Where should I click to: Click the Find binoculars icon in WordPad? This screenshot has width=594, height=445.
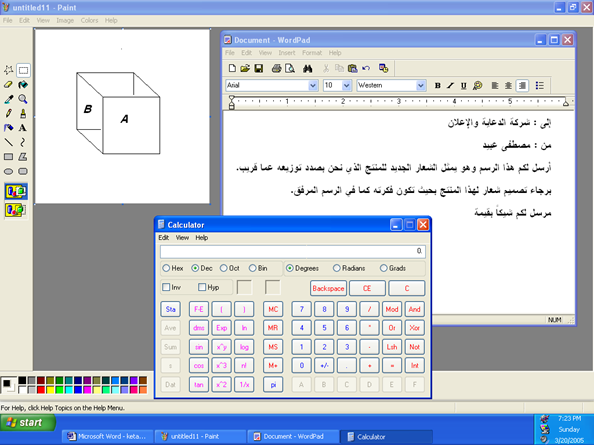[308, 68]
